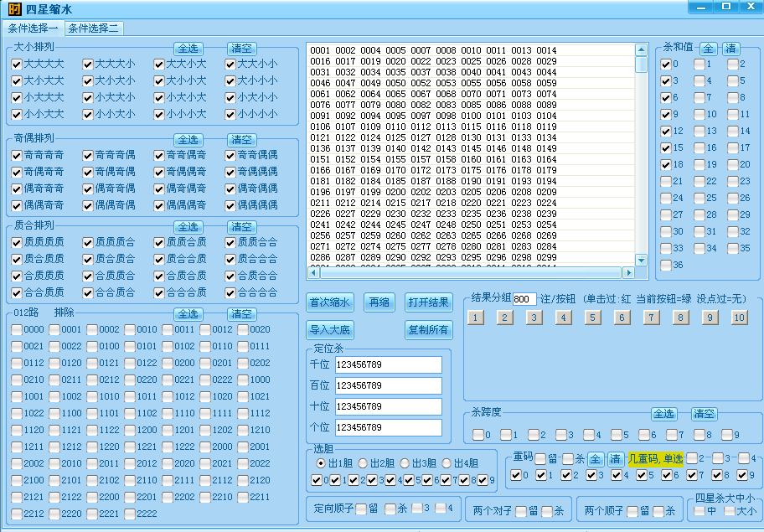Image resolution: width=764 pixels, height=532 pixels.
Task: Check the 留 box for 两个顺子
Action: pyautogui.click(x=632, y=511)
